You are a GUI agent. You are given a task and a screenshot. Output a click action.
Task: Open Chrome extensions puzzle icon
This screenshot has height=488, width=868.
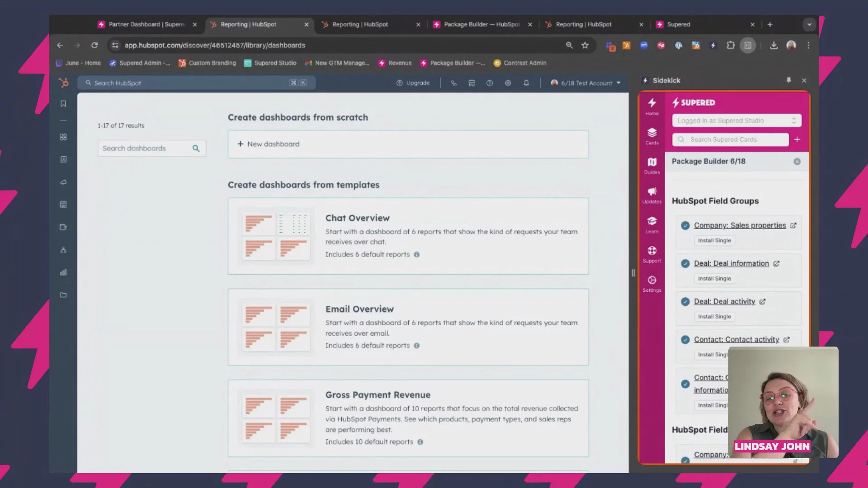[731, 45]
